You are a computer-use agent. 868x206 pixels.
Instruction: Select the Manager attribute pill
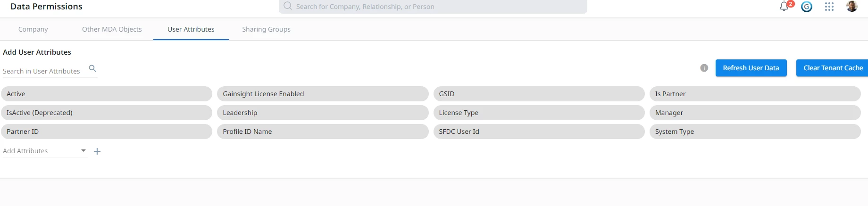755,113
